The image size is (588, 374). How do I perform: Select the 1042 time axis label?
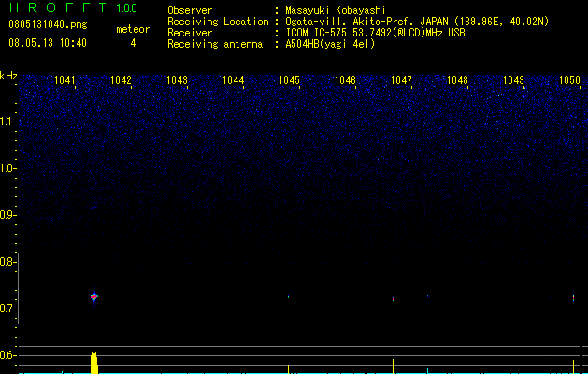(x=122, y=80)
